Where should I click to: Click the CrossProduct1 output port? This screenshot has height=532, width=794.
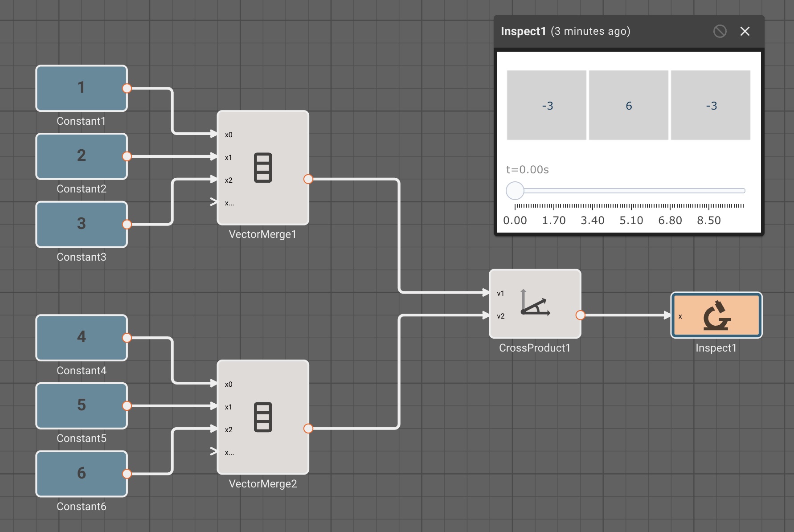pyautogui.click(x=580, y=315)
